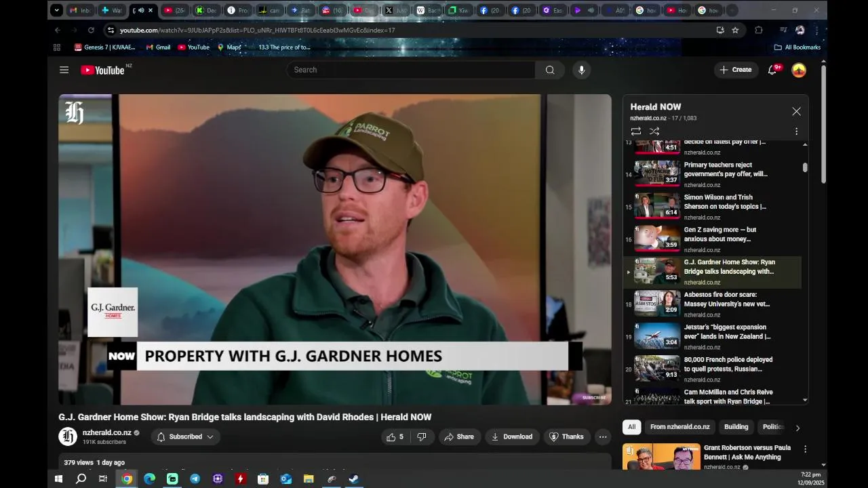Reload the page in Chrome
The image size is (868, 488).
pos(91,30)
